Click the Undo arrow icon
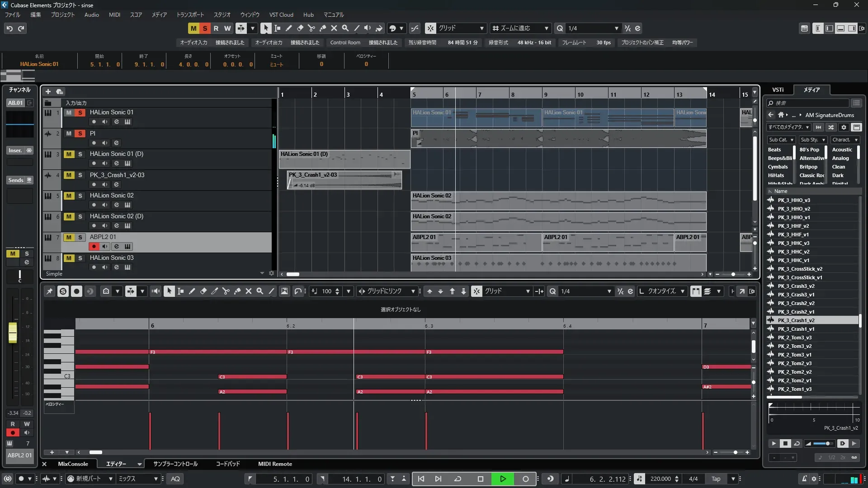868x488 pixels. pyautogui.click(x=9, y=28)
